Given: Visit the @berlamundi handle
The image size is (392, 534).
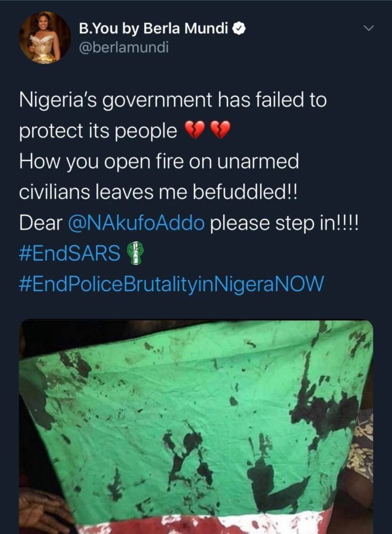Looking at the screenshot, I should click(124, 47).
